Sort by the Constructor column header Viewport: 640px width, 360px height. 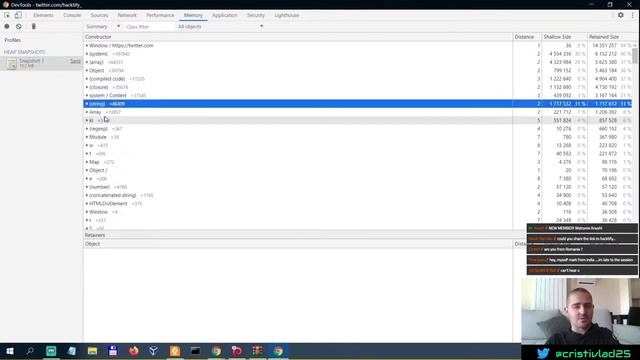coord(298,37)
